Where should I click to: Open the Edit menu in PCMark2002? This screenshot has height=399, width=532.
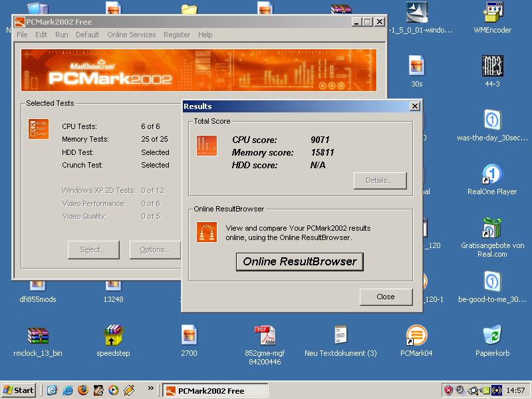pyautogui.click(x=41, y=35)
